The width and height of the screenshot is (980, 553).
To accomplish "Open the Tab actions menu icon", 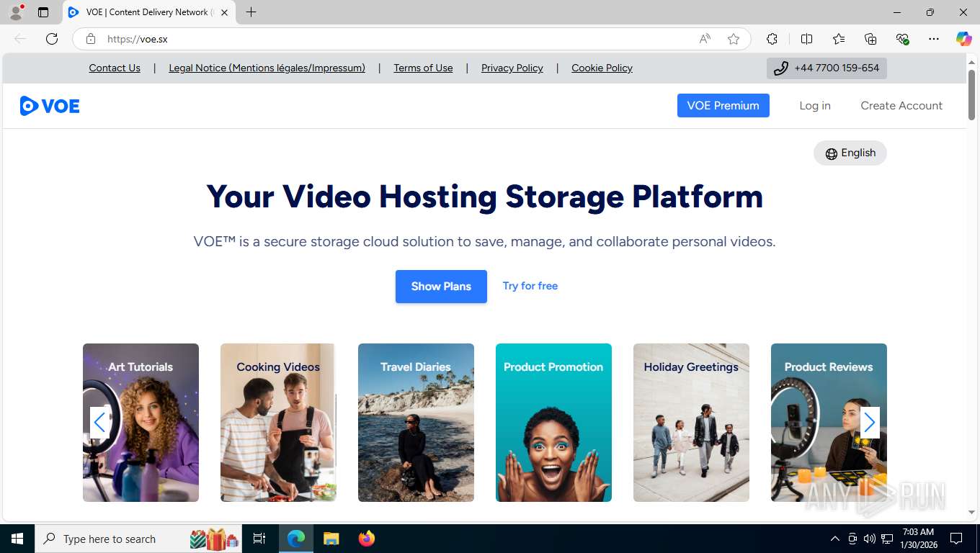I will [43, 12].
